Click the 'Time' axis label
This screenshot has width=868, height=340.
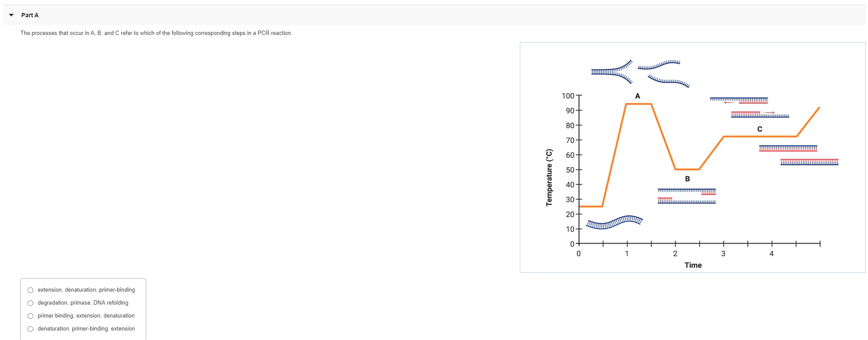[x=693, y=265]
